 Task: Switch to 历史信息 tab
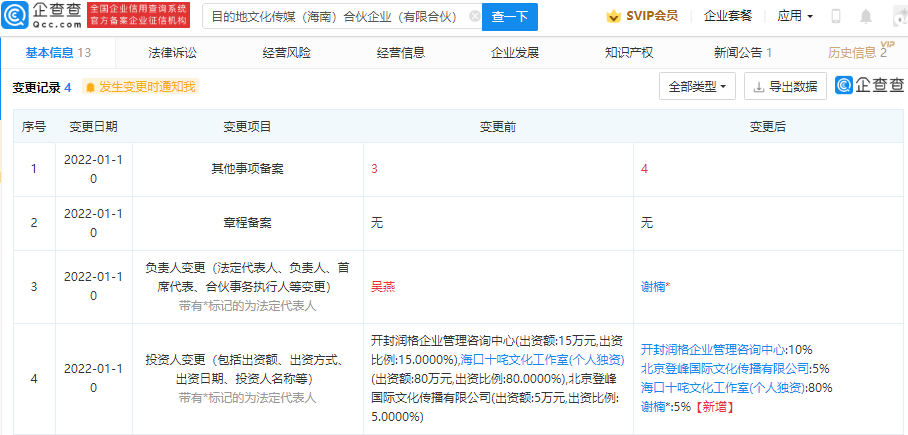[x=857, y=53]
